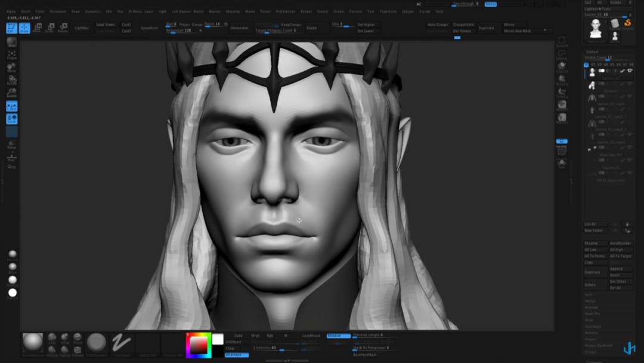The height and width of the screenshot is (363, 644).
Task: Switch to the Move gizmo icon
Action: (x=37, y=28)
